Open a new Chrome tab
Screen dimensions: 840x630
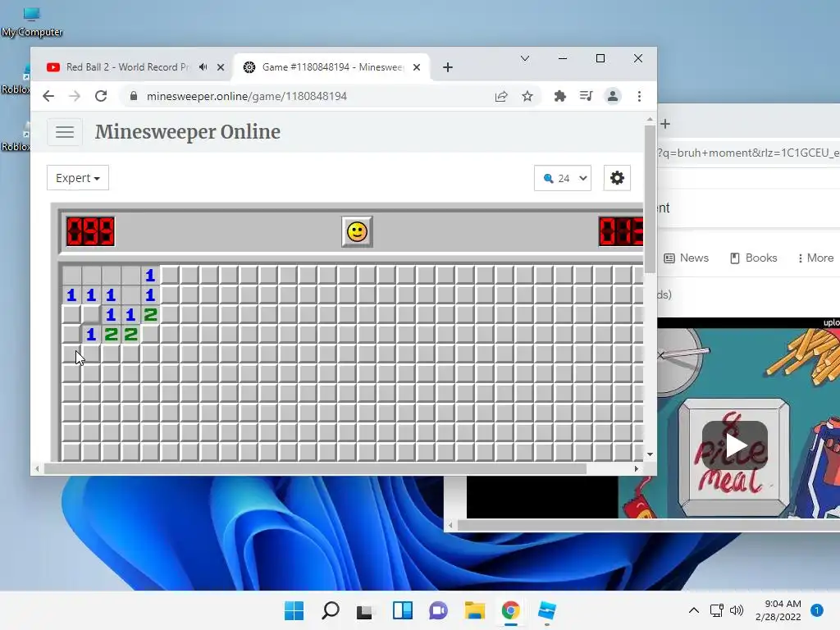[448, 67]
